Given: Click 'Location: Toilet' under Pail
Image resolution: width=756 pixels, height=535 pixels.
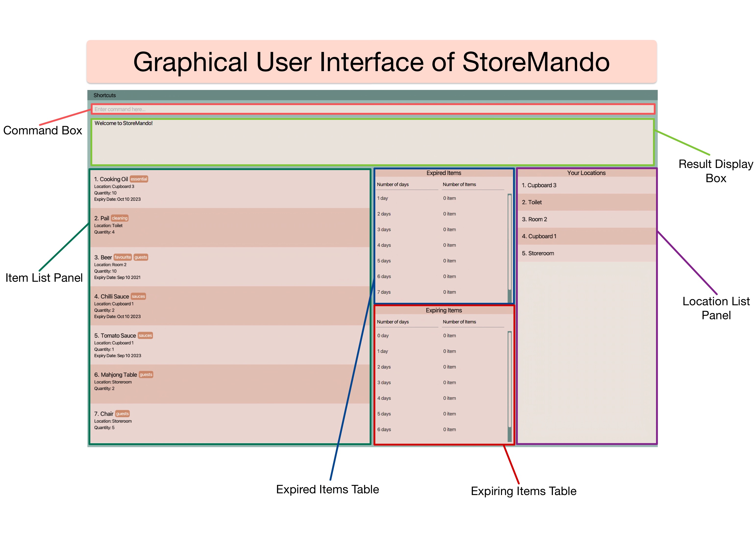Looking at the screenshot, I should click(108, 226).
